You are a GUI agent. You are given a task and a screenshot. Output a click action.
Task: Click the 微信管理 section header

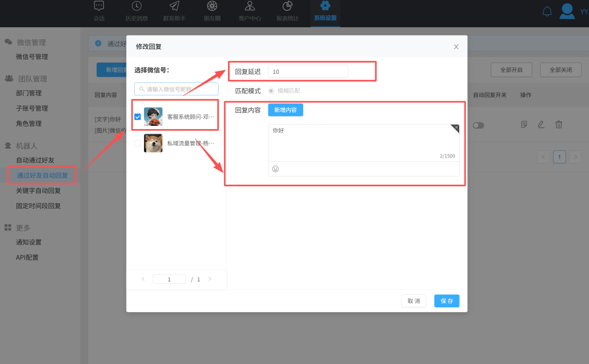pos(31,43)
